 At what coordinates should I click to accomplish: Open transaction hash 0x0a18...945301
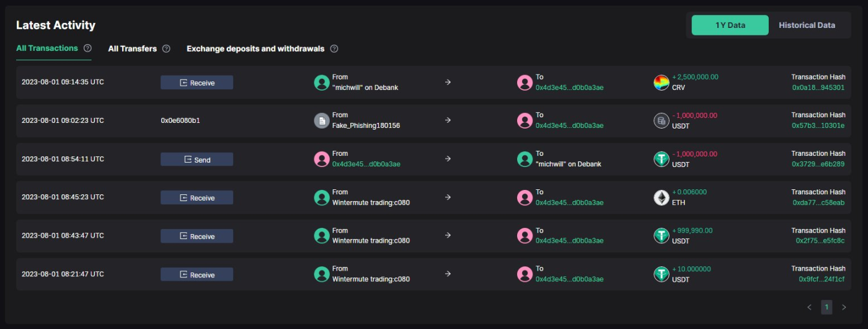818,88
